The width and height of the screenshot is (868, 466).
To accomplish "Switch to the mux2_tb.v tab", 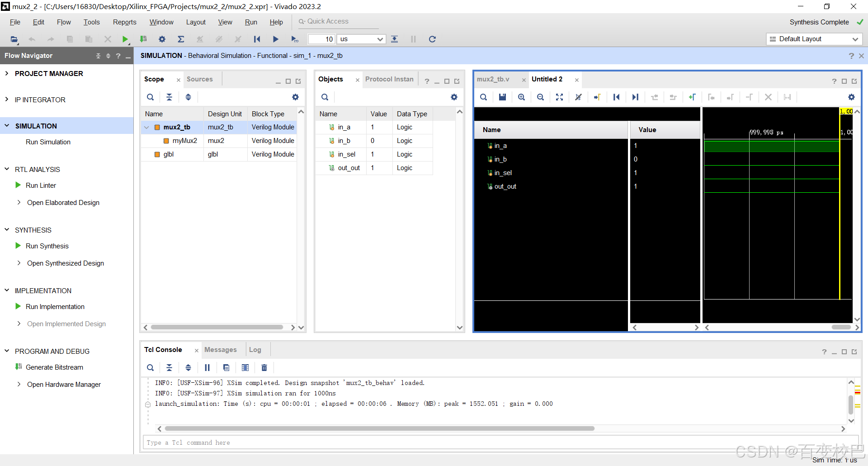I will pos(493,79).
